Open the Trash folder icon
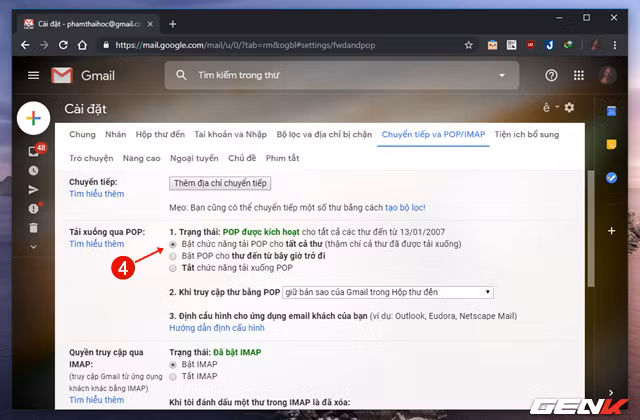Screen dimensions: 640x420 click(33, 228)
